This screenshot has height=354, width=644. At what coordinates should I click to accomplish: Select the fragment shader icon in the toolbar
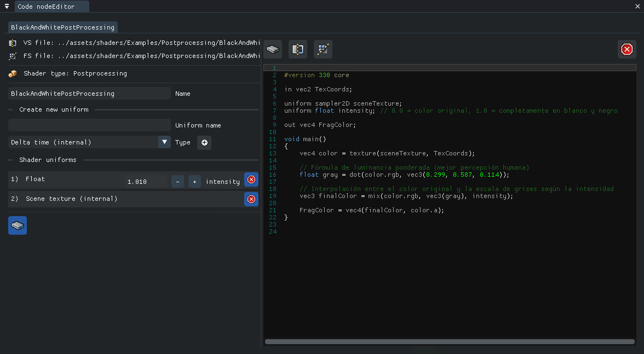tap(323, 49)
